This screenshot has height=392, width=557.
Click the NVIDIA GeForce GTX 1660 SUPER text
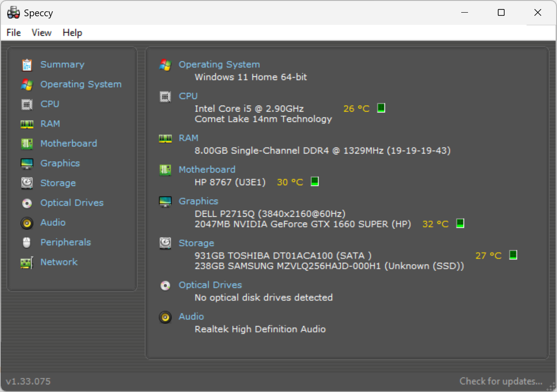point(303,224)
